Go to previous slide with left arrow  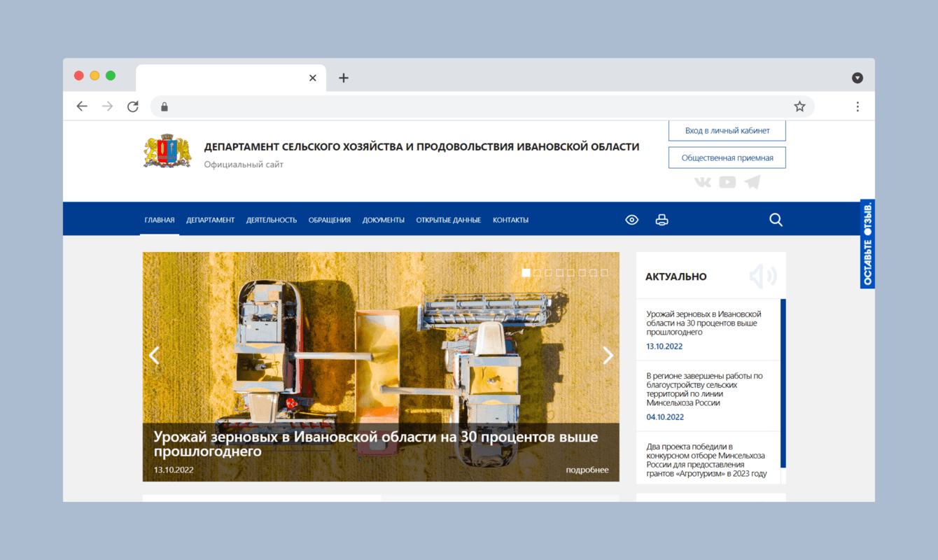[154, 356]
